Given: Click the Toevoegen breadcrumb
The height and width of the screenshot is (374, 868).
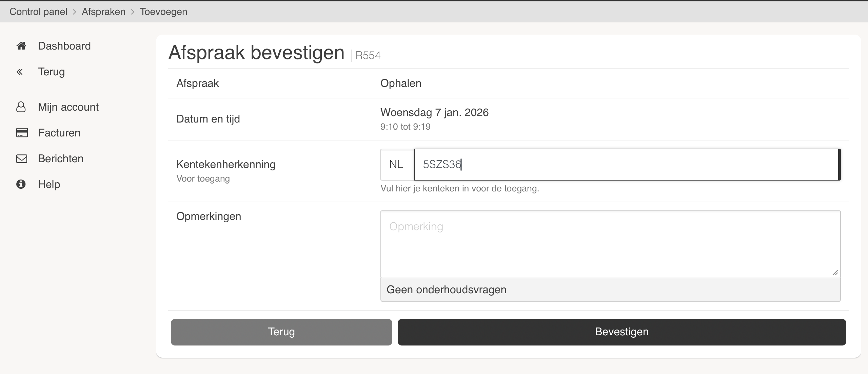Looking at the screenshot, I should (163, 12).
